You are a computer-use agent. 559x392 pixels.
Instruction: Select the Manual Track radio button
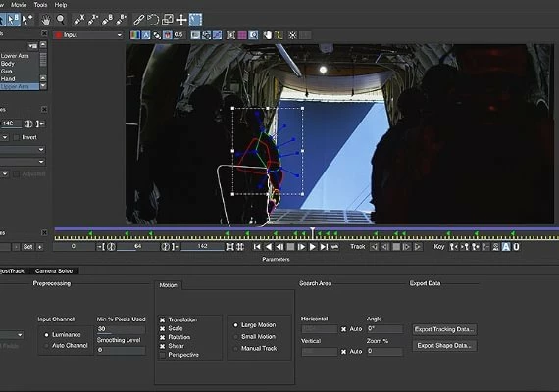click(235, 349)
